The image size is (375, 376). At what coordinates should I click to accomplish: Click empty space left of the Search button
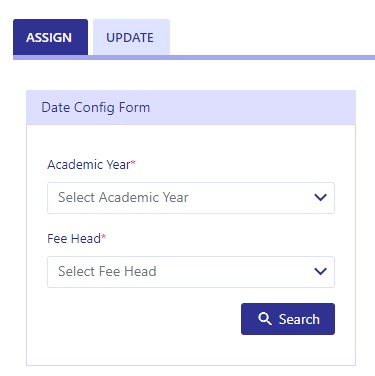point(143,319)
